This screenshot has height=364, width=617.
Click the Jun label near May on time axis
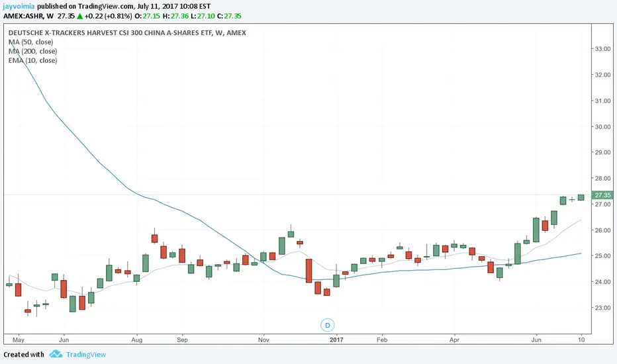tap(64, 340)
